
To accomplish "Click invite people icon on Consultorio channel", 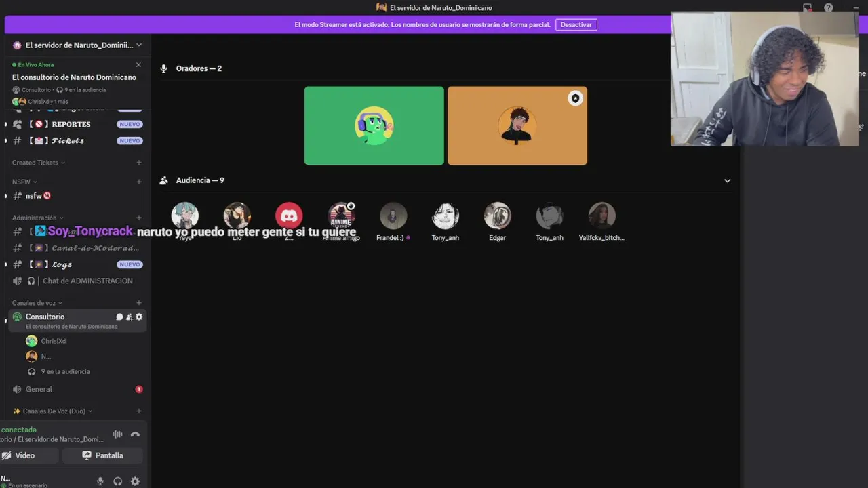I will 130,317.
